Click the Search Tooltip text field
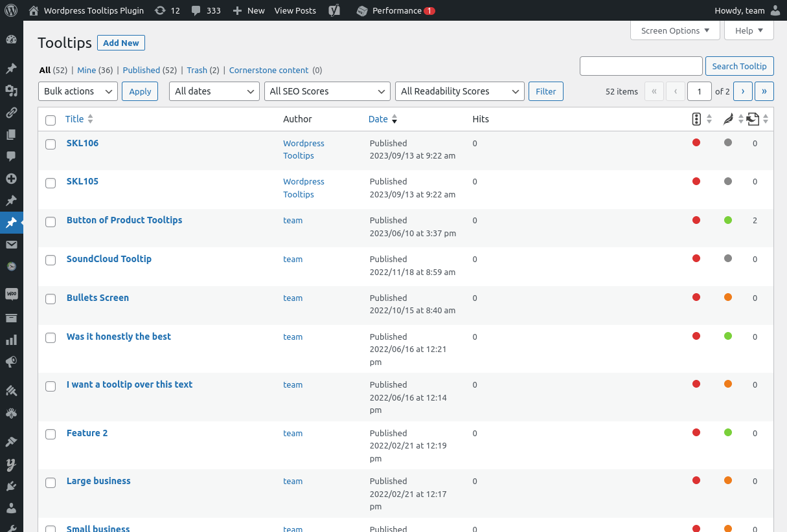The image size is (787, 532). 641,66
